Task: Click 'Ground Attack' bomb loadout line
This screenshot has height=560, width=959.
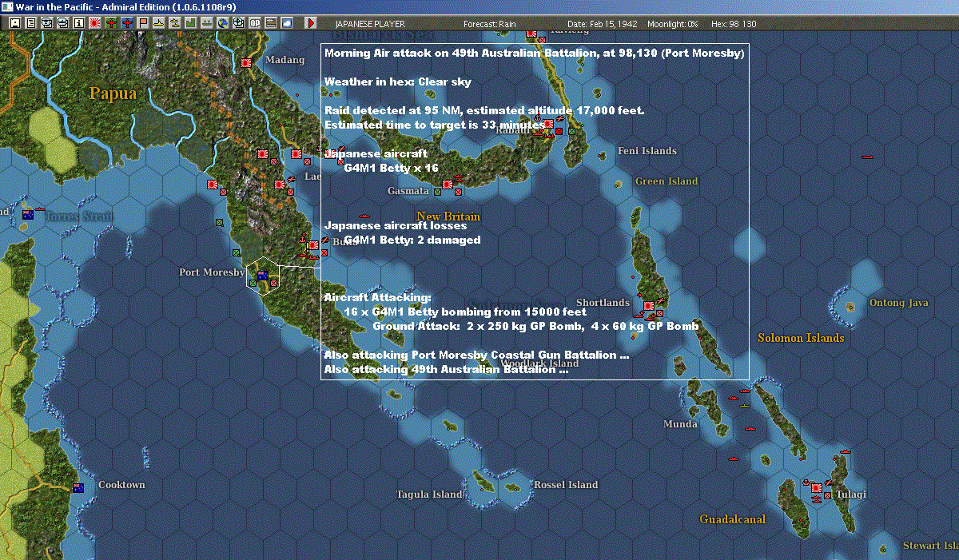Action: click(535, 326)
